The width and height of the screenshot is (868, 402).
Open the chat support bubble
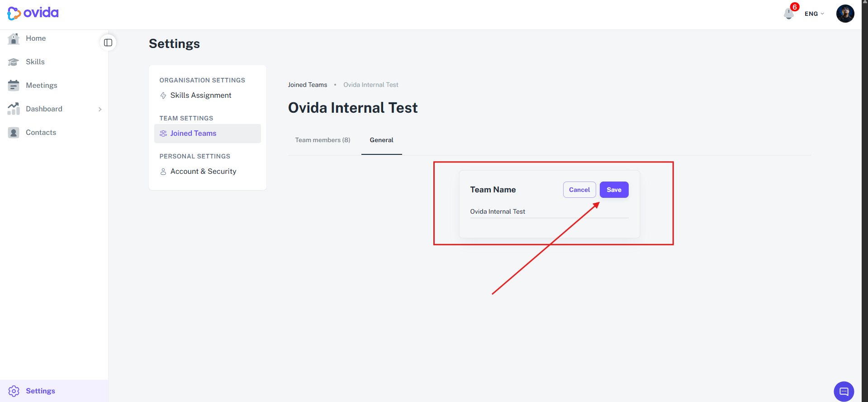point(844,392)
